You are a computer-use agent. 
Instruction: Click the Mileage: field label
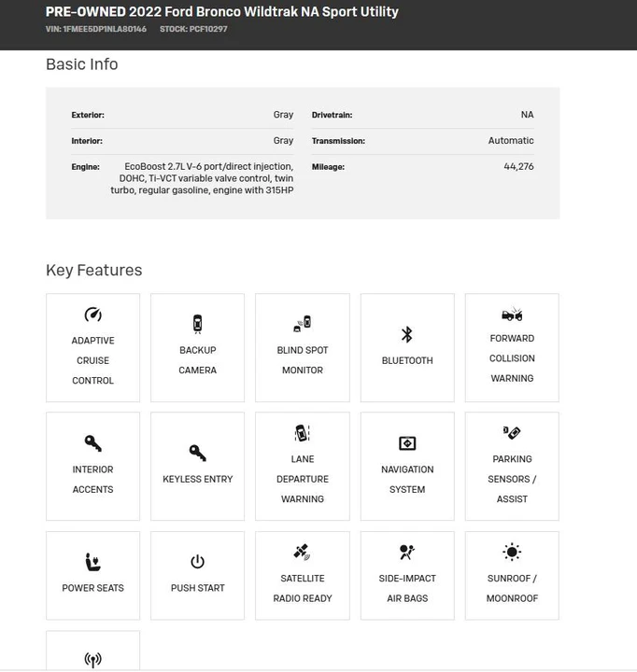[x=328, y=167]
